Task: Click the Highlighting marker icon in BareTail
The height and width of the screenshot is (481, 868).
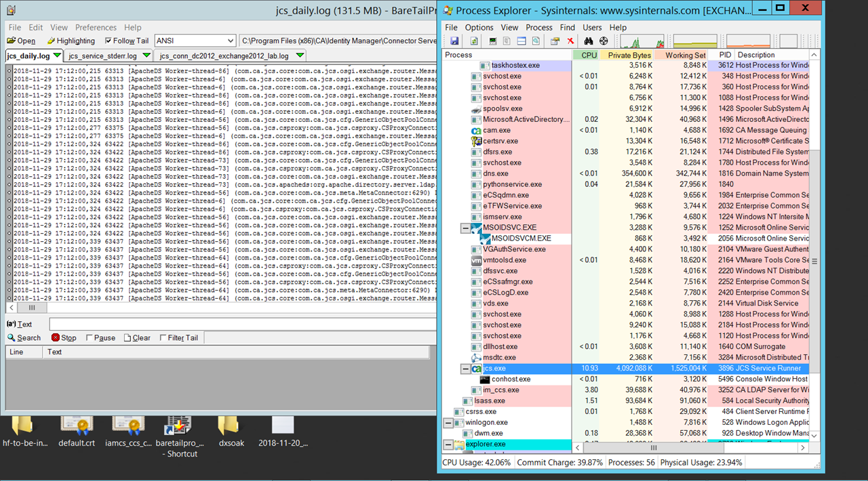Action: point(51,41)
